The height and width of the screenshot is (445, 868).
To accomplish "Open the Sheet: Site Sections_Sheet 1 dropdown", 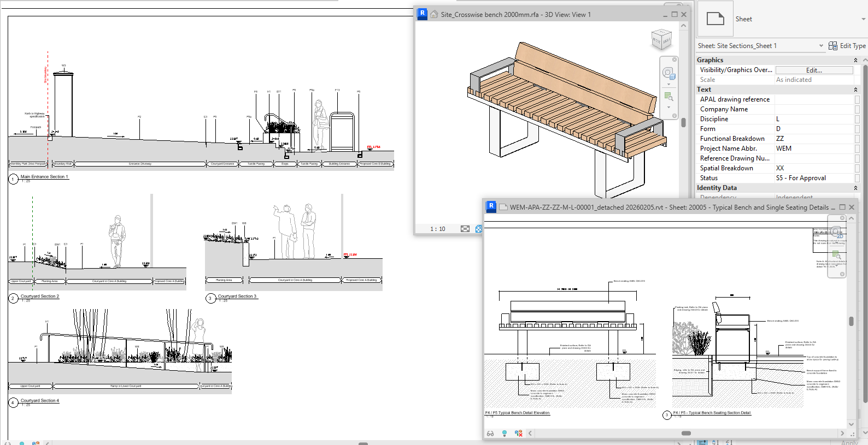I will pyautogui.click(x=821, y=46).
